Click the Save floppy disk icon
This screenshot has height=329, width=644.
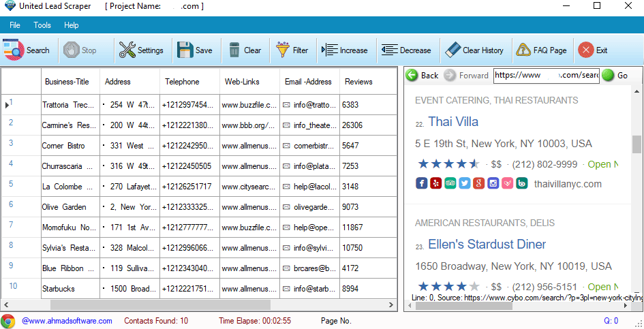coord(185,50)
